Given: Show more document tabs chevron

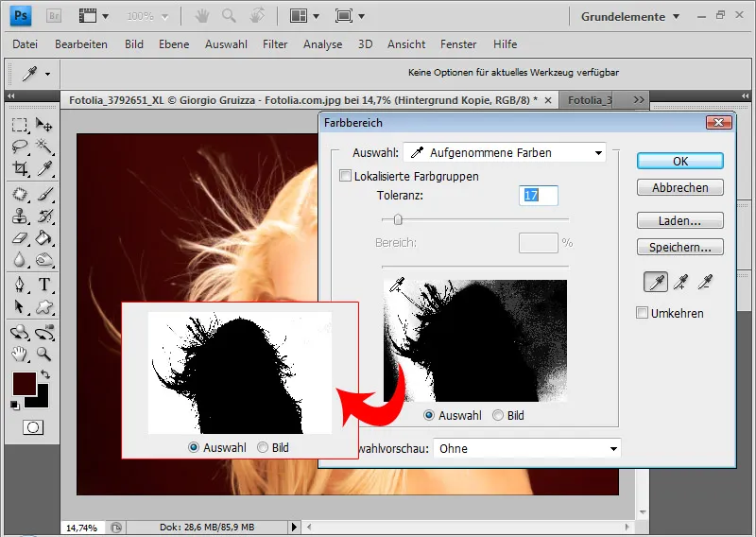Looking at the screenshot, I should (639, 100).
